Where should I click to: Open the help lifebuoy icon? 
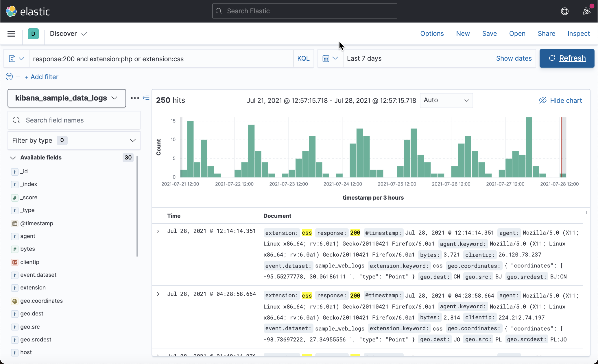click(565, 11)
